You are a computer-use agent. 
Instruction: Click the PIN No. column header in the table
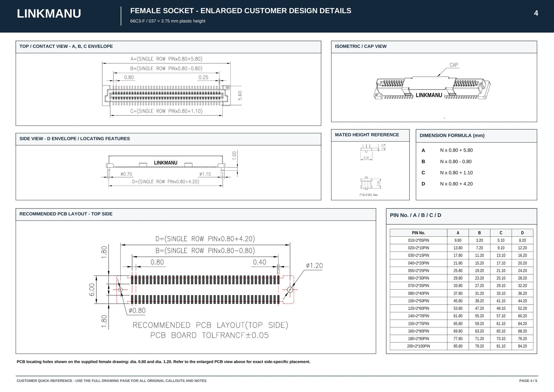pos(418,233)
